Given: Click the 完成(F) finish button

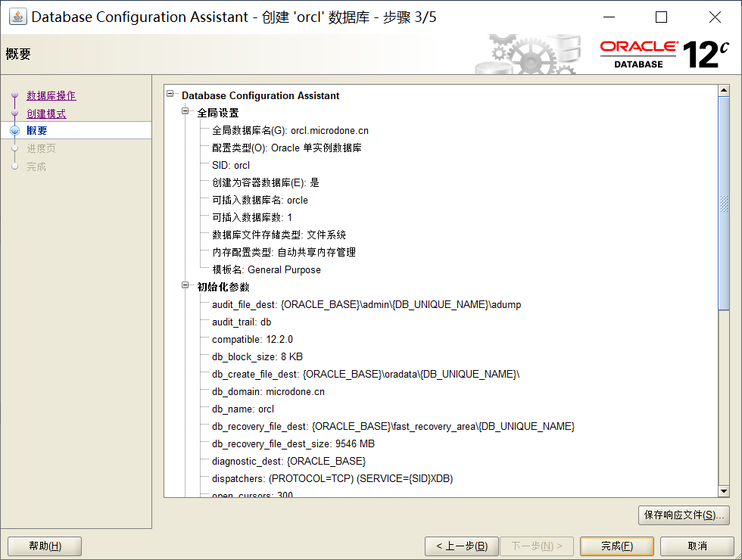Looking at the screenshot, I should tap(617, 546).
